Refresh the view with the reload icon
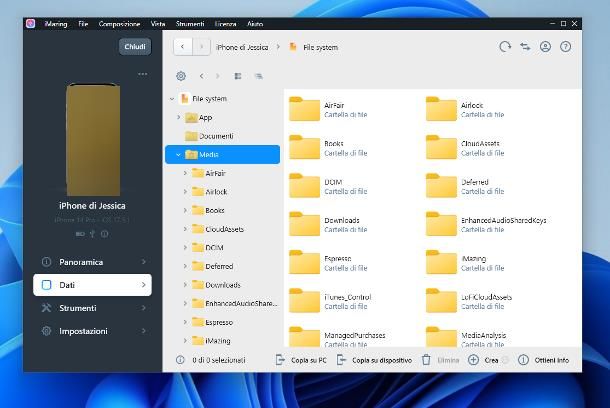The width and height of the screenshot is (610, 408). click(505, 47)
